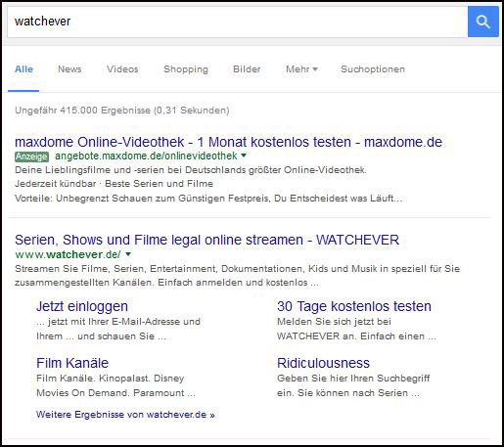
Task: Click the blue search magnifier button
Action: 482,22
